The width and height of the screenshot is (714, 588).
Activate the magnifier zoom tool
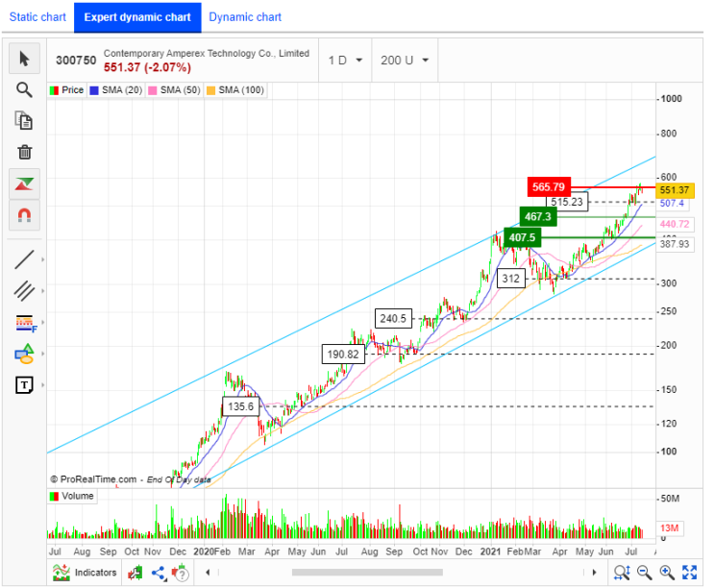pyautogui.click(x=25, y=89)
